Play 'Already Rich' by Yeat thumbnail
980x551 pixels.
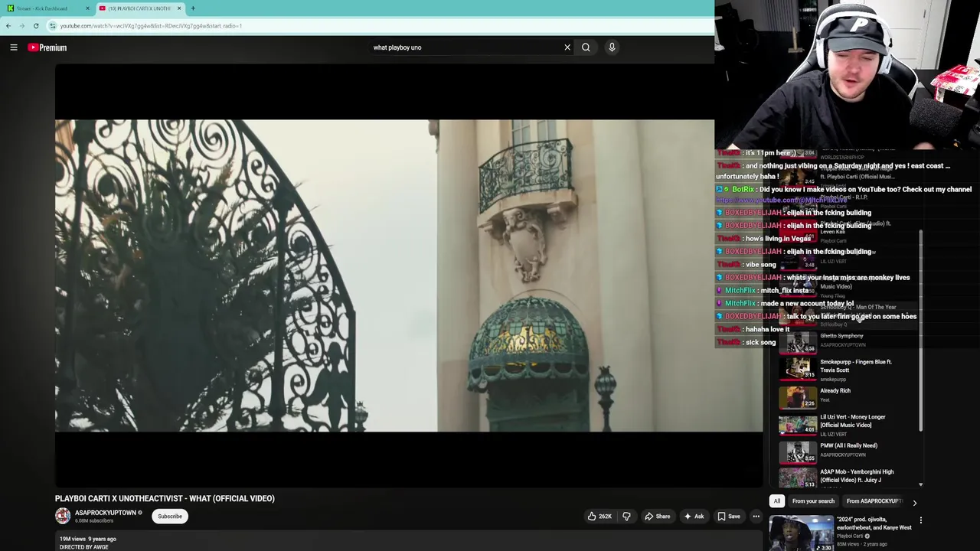tap(798, 397)
